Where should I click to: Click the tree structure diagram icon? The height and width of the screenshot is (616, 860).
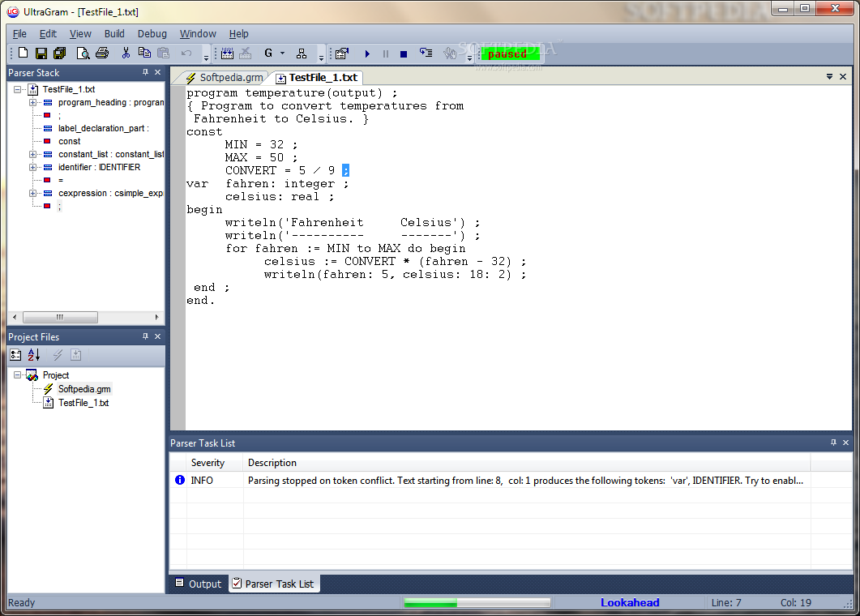[x=301, y=53]
